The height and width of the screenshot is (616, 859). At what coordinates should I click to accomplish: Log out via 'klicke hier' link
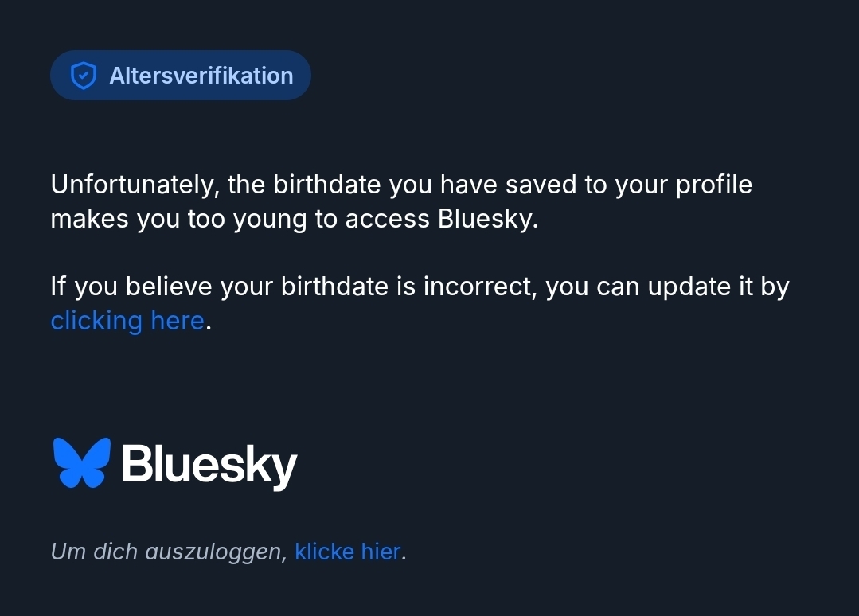(x=348, y=551)
